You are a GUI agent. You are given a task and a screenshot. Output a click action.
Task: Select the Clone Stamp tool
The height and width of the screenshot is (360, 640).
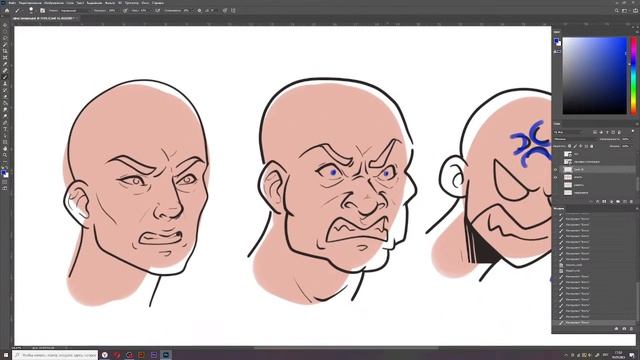5,83
